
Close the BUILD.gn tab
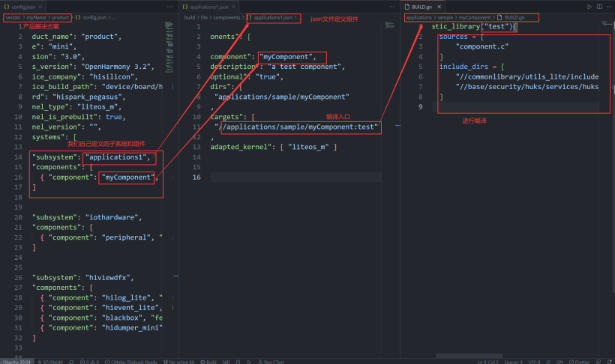click(x=439, y=7)
